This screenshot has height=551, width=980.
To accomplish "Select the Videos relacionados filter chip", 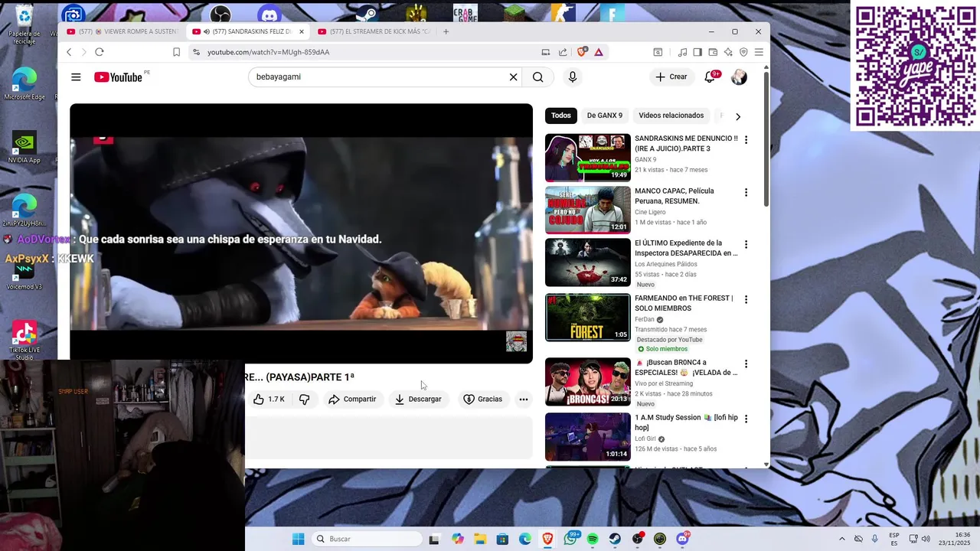I will [x=671, y=116].
